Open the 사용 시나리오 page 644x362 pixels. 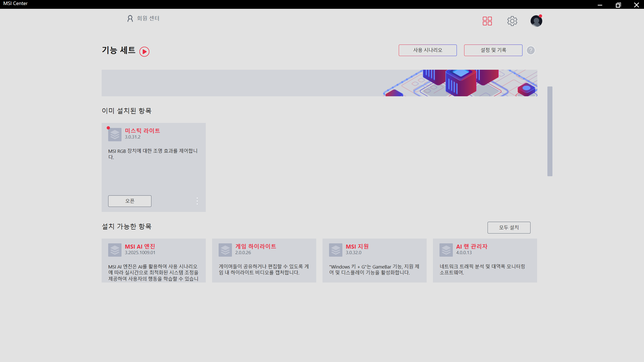pos(428,50)
